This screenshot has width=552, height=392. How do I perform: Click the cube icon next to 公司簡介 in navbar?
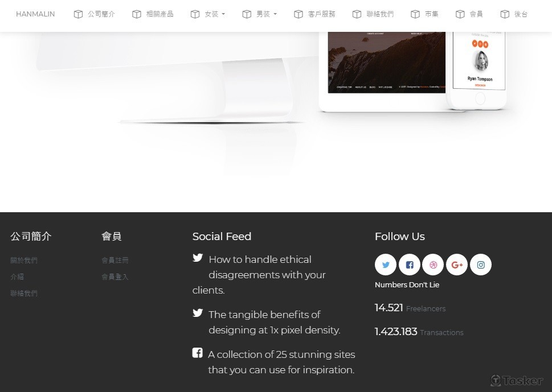pos(78,14)
